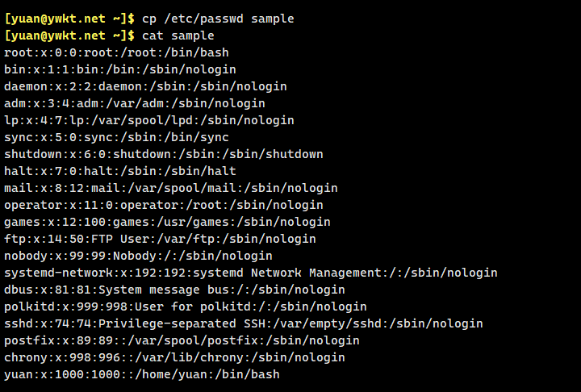
Task: Click the chrony /var/lib/chrony line
Action: [174, 357]
